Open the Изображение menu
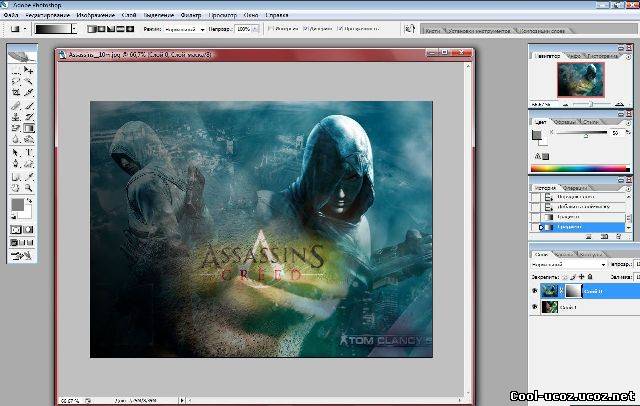This screenshot has width=640, height=406. pyautogui.click(x=96, y=15)
